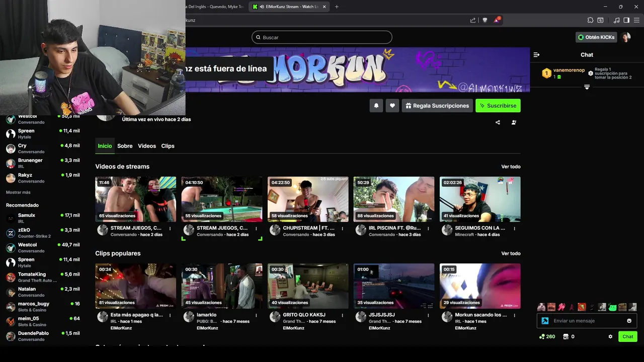Open options for lamarklo clip

[256, 315]
